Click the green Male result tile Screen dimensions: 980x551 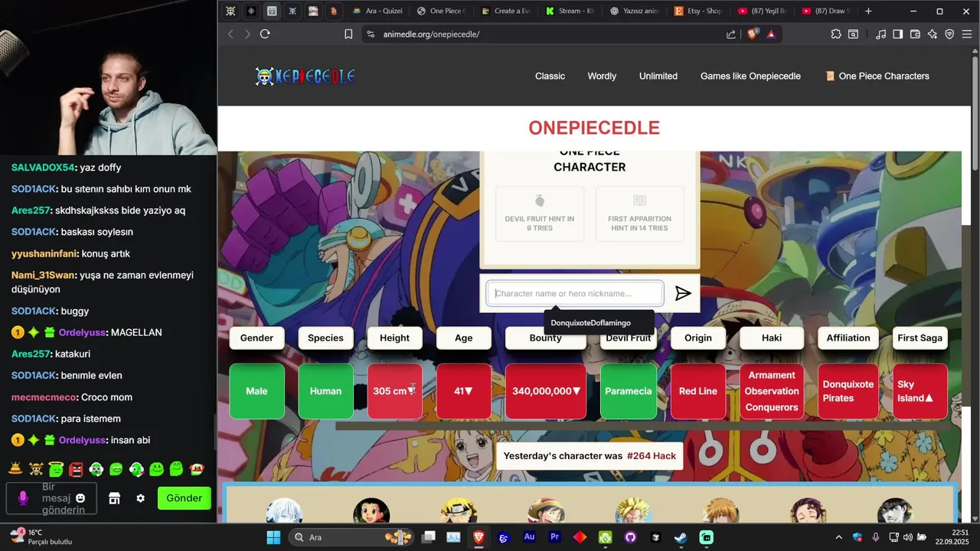click(256, 391)
